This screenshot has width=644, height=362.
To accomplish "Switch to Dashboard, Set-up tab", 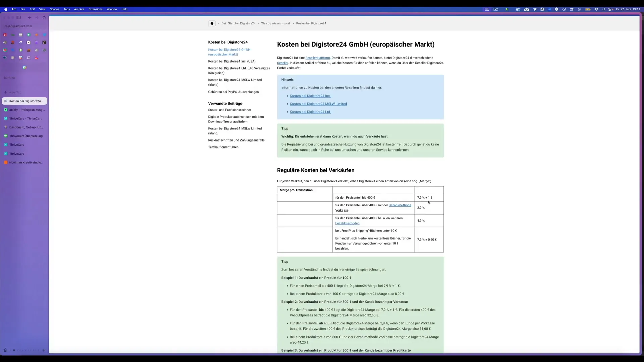I will [24, 127].
